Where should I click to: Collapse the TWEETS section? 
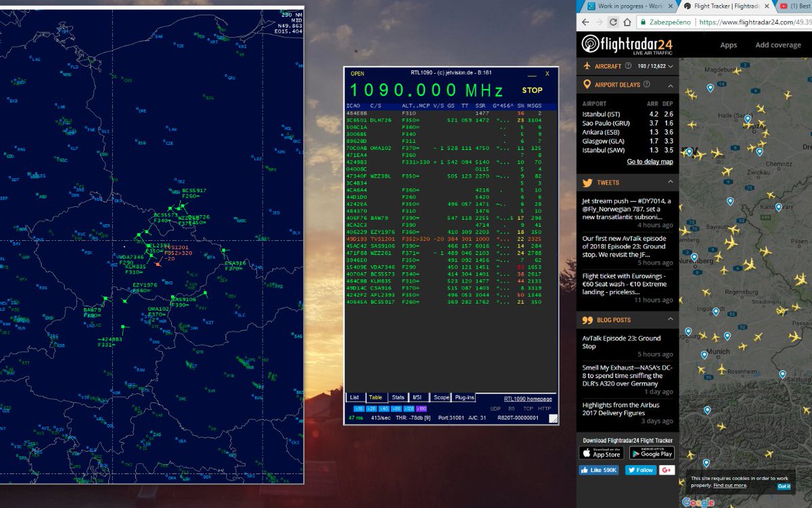[x=670, y=183]
